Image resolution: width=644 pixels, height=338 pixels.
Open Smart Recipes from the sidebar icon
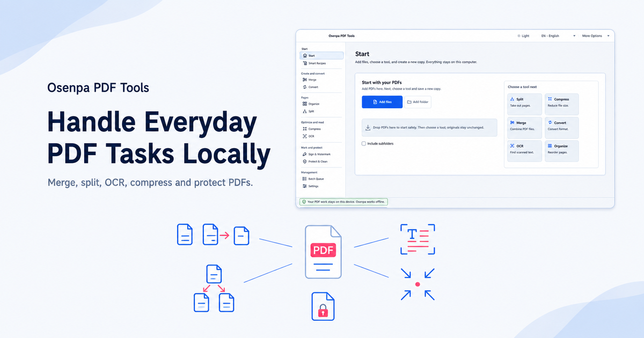[x=305, y=63]
